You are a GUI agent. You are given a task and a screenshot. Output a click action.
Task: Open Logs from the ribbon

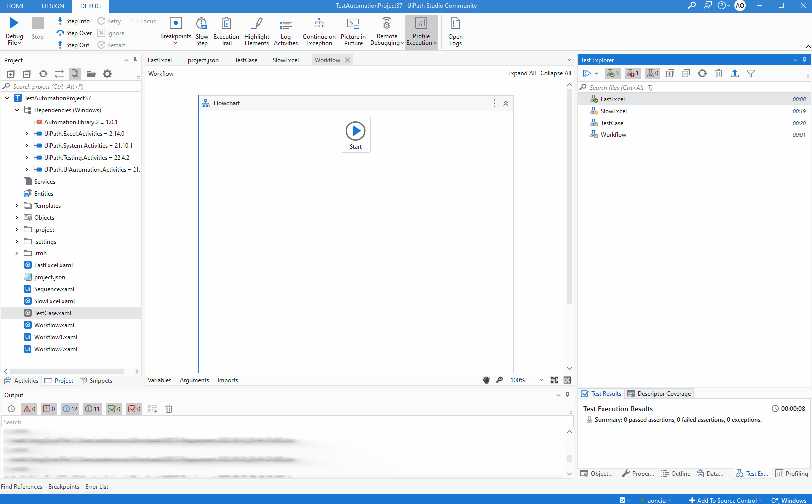click(x=455, y=32)
